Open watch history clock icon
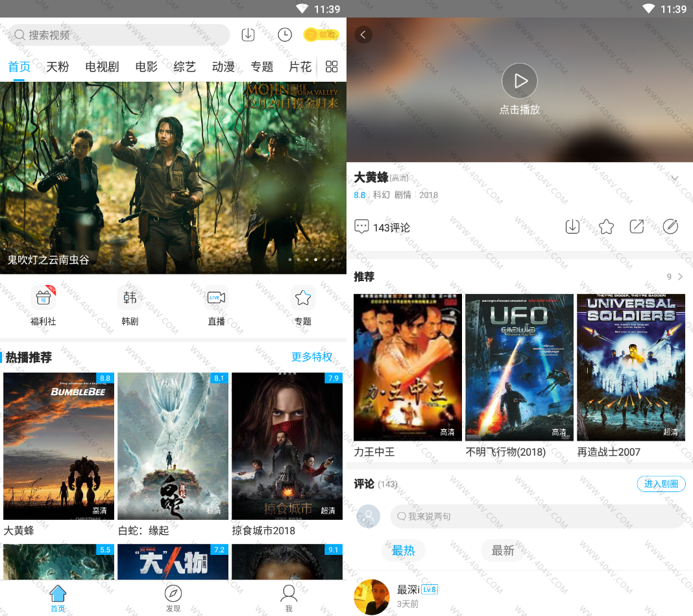The height and width of the screenshot is (616, 693). pos(284,35)
